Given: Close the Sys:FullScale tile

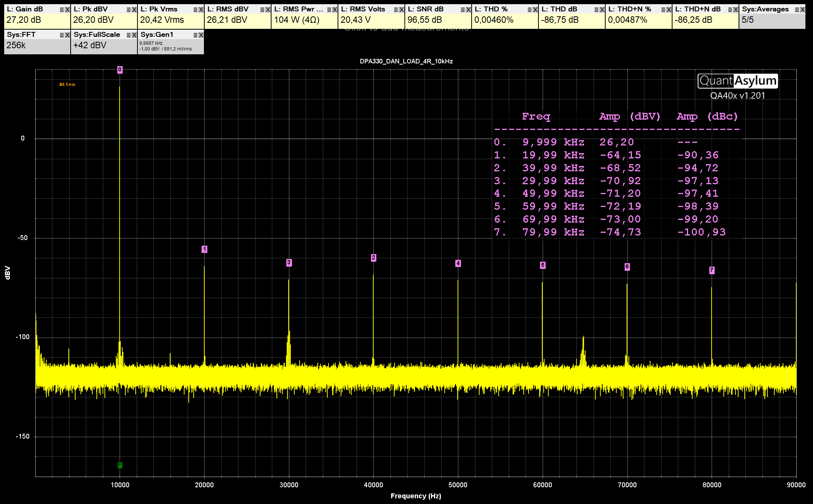Looking at the screenshot, I should point(134,35).
